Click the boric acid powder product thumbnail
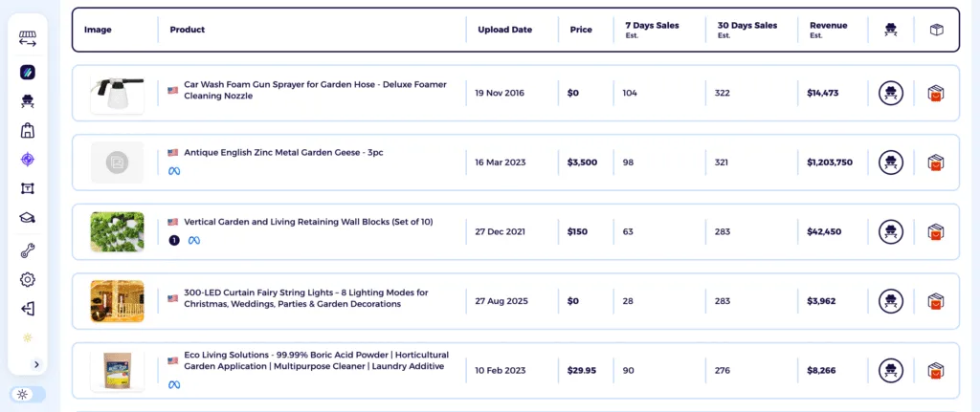Screen dimensions: 980x412 [117, 371]
